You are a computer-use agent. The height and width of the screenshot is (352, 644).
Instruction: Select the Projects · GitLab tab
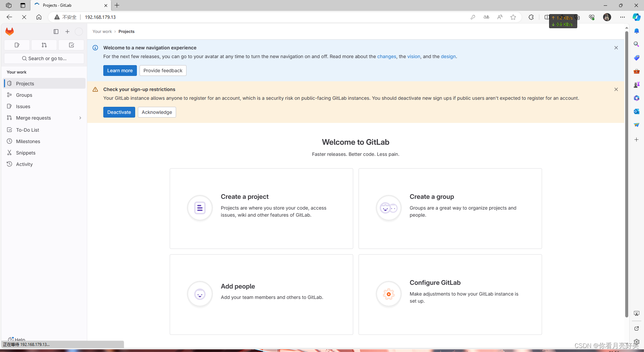(x=70, y=5)
